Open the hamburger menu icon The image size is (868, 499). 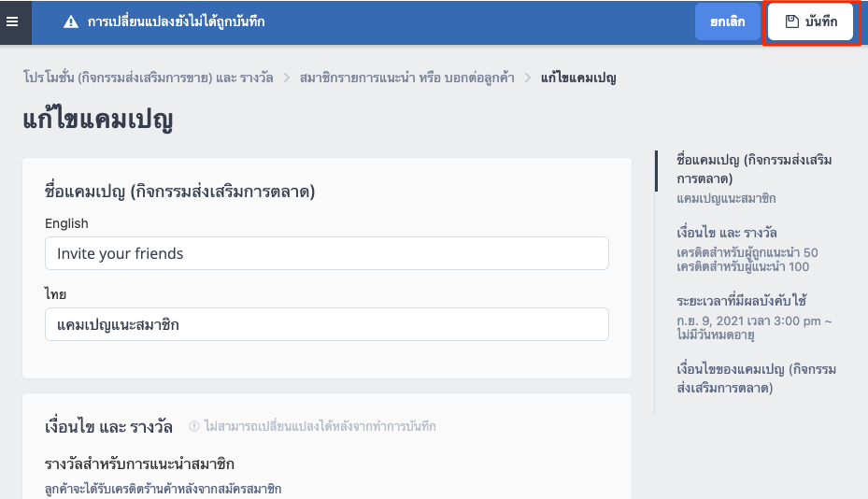click(x=12, y=21)
